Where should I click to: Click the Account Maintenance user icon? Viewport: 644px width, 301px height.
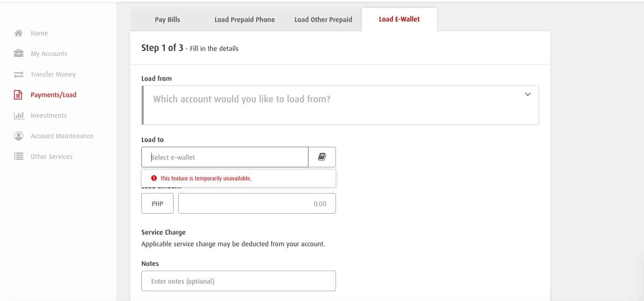pos(19,136)
